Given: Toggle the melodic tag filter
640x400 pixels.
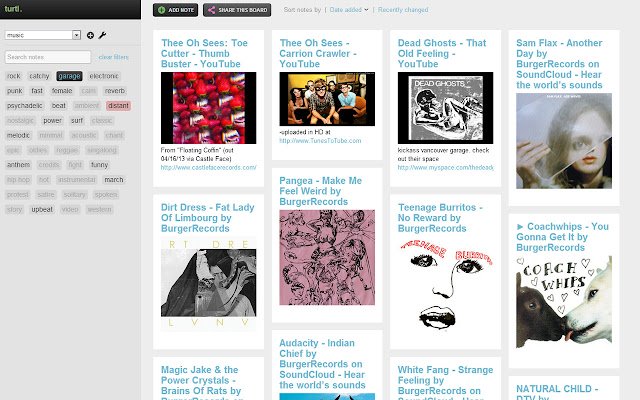Looking at the screenshot, I should click(x=18, y=135).
